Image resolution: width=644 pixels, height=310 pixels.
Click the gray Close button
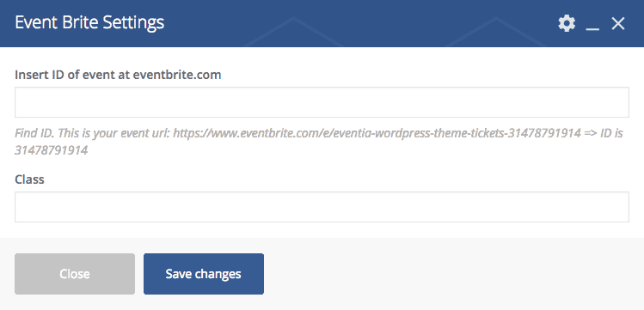pyautogui.click(x=75, y=274)
